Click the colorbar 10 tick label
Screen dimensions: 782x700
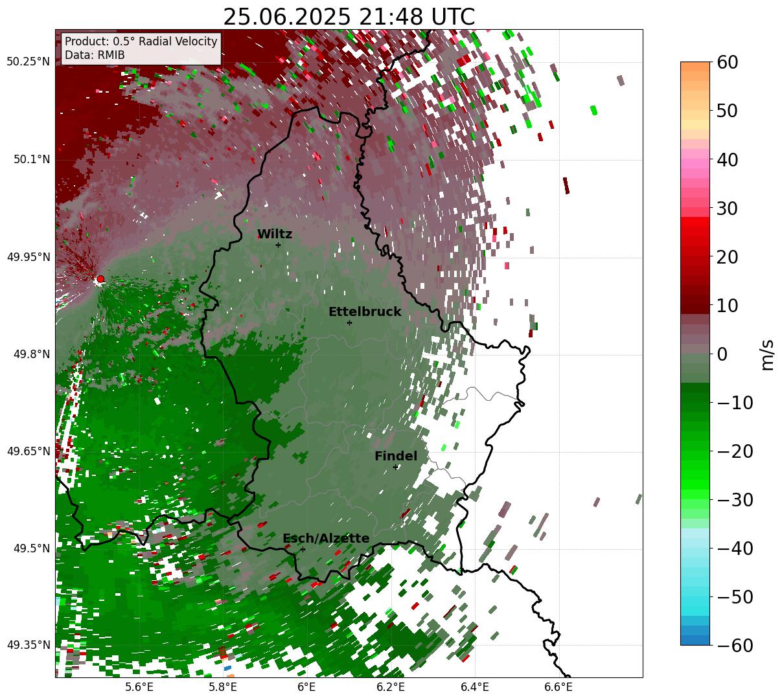click(728, 306)
